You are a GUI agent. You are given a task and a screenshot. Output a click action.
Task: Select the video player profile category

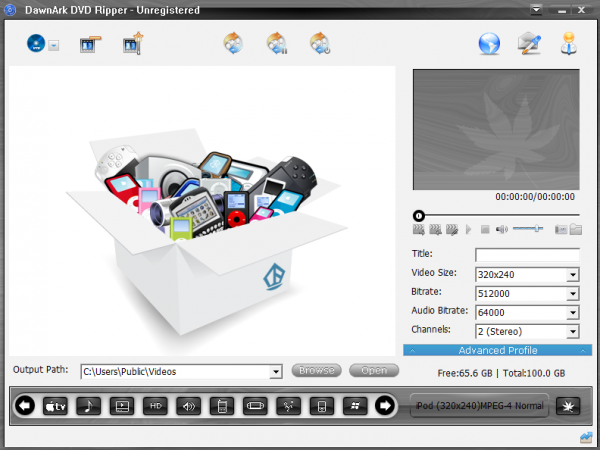coord(122,406)
